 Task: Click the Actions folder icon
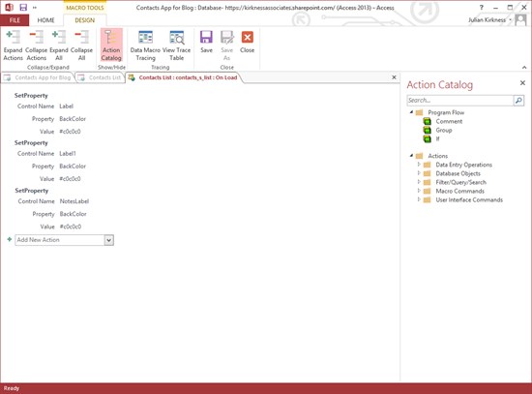[420, 156]
